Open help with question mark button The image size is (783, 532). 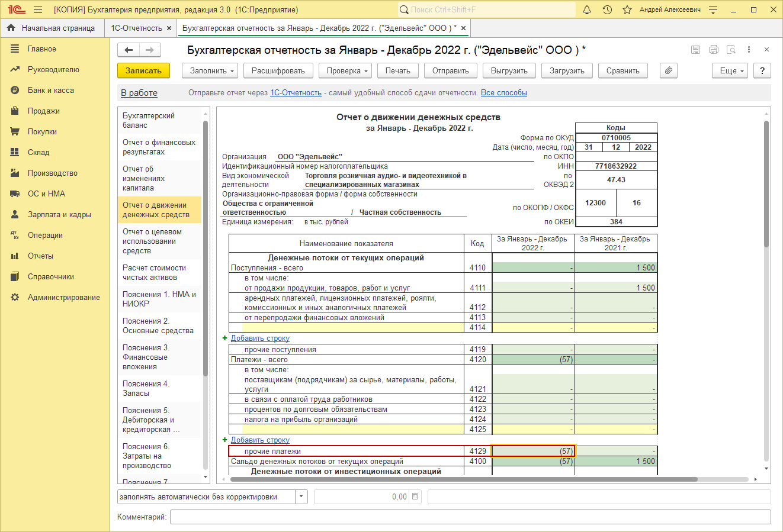tap(762, 70)
